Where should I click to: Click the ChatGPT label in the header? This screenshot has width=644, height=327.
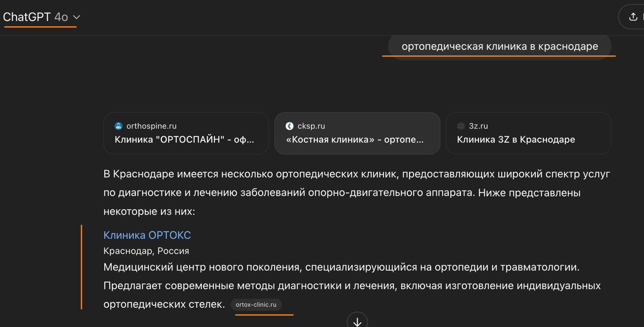pos(26,17)
